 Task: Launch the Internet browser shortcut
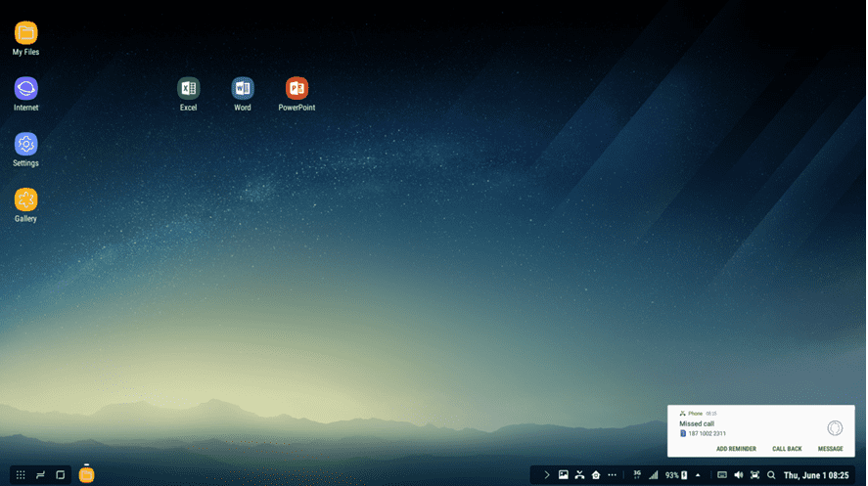(x=25, y=90)
